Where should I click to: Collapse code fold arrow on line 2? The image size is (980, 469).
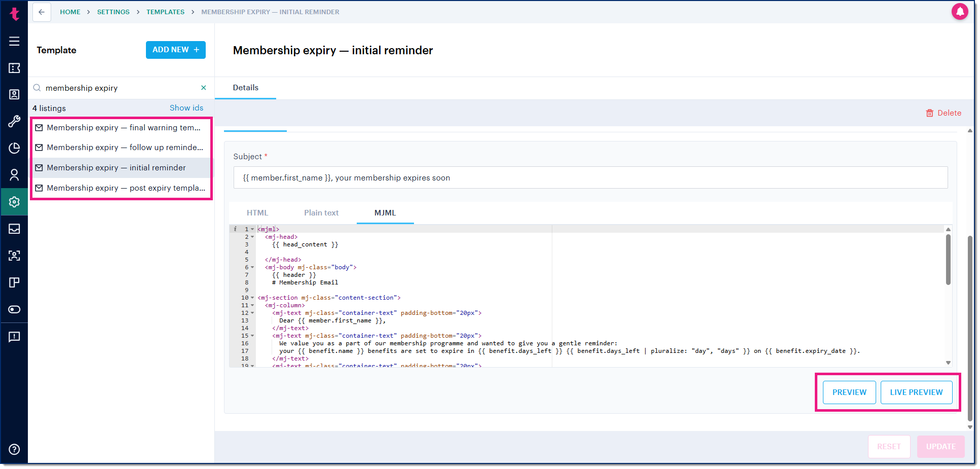(x=252, y=237)
